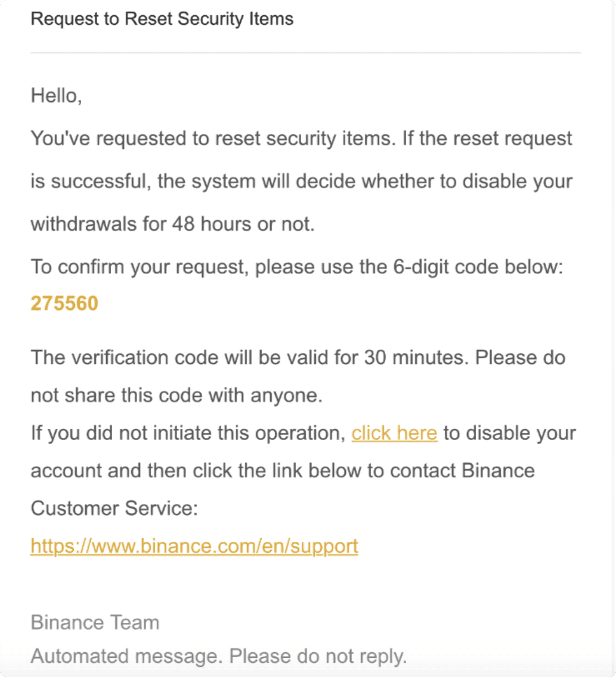Click the "Binance Team" signature
Image resolution: width=616 pixels, height=677 pixels.
click(95, 623)
